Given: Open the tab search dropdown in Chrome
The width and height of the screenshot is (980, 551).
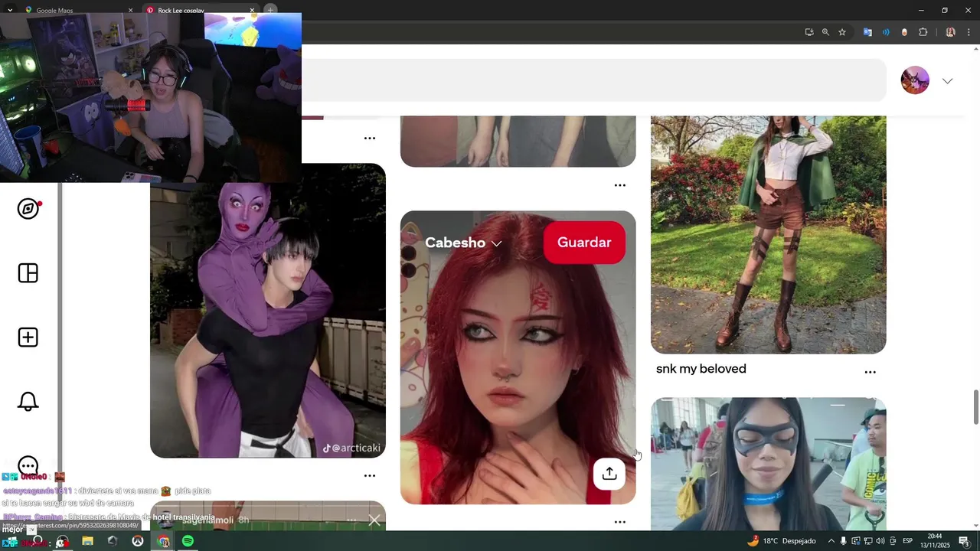Looking at the screenshot, I should 10,10.
